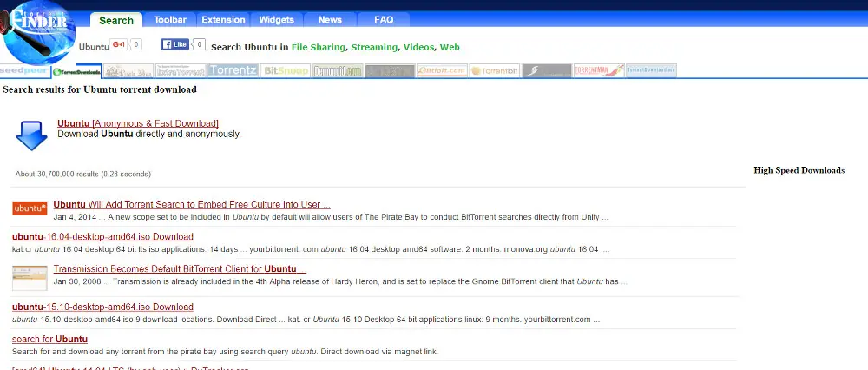Open 'Ubuntu Will Add Torrent Search' result
Screen dimensions: 868x370
[x=192, y=204]
